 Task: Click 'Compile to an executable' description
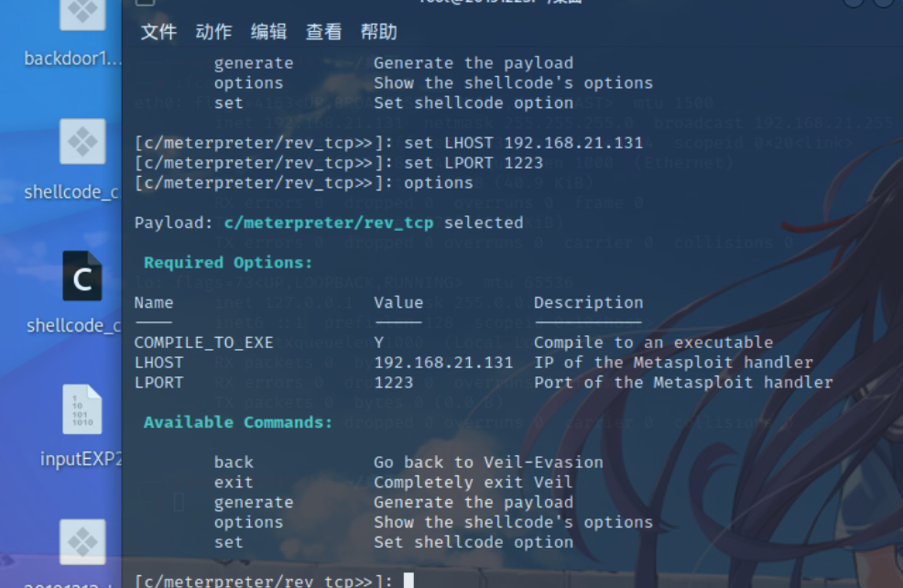coord(654,343)
